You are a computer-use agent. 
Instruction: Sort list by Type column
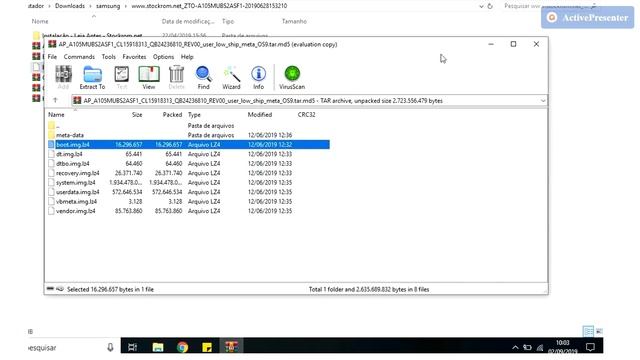pos(194,115)
